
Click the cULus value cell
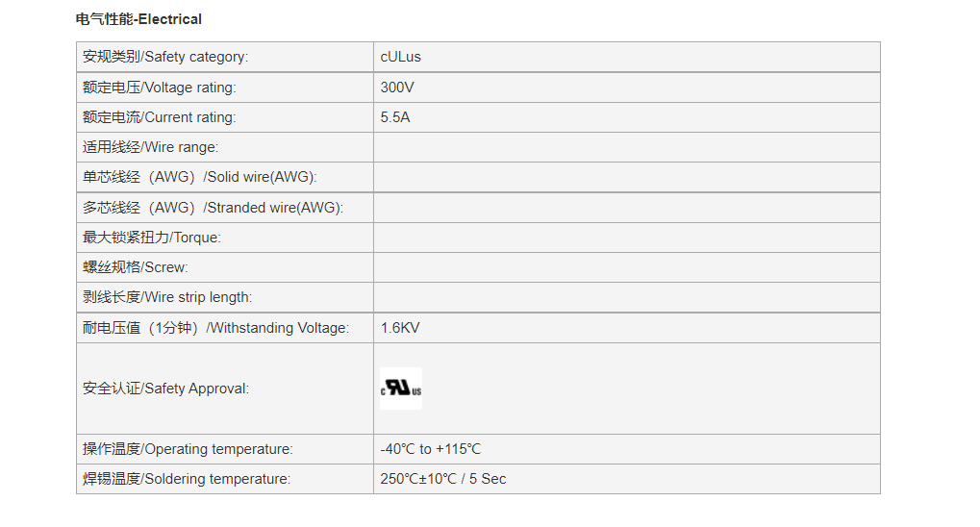(x=627, y=57)
